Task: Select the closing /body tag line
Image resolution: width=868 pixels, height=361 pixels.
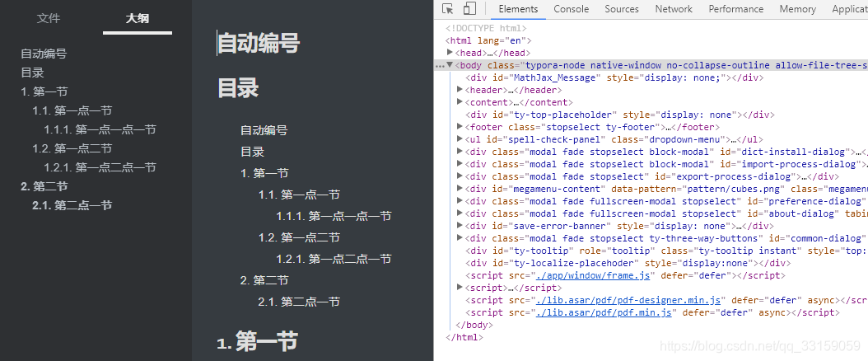Action: (x=473, y=325)
